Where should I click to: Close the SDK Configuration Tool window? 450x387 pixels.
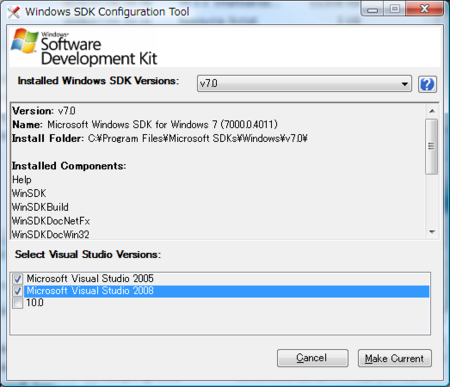(425, 9)
